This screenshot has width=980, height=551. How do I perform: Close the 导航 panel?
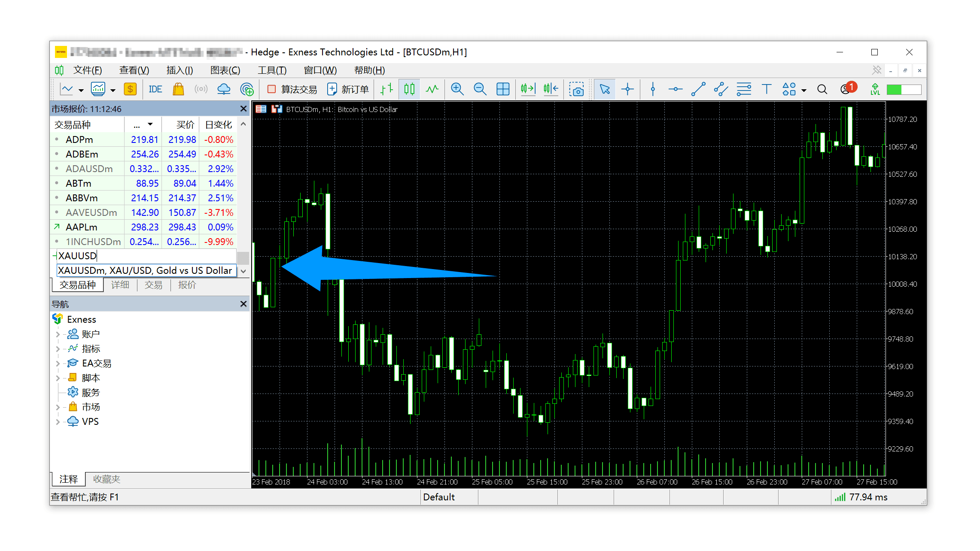click(243, 304)
